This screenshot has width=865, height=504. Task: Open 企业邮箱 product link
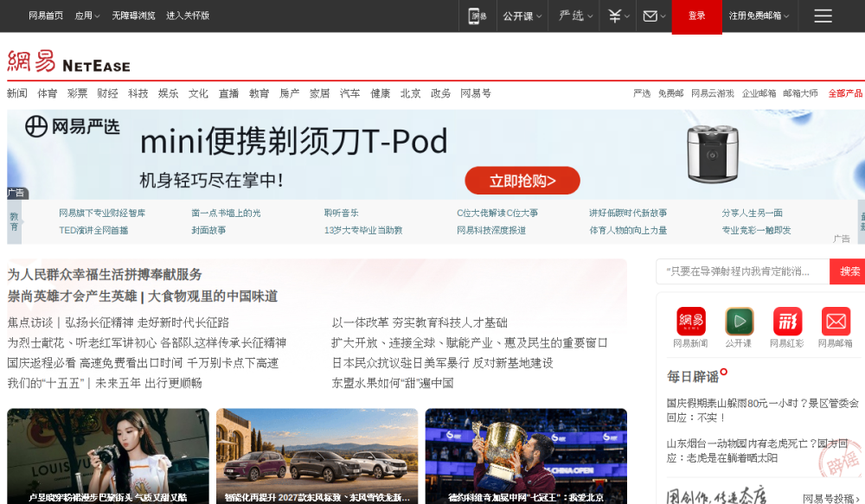click(759, 93)
